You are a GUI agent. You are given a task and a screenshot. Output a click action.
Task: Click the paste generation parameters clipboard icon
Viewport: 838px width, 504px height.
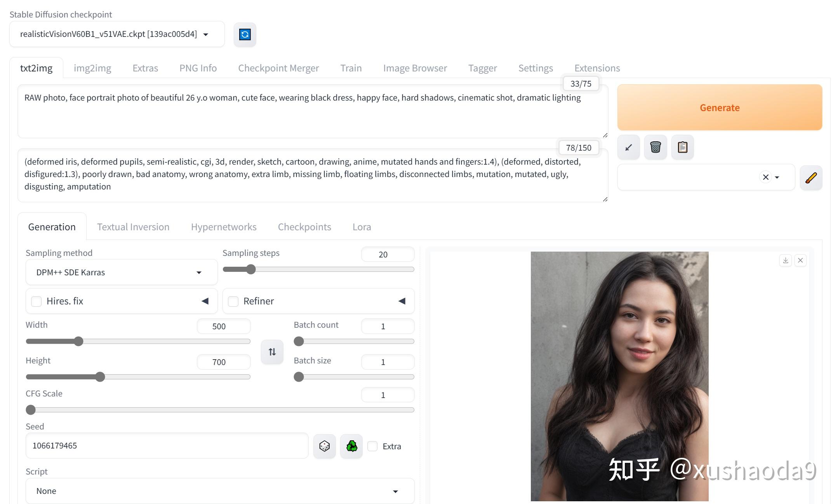click(682, 147)
